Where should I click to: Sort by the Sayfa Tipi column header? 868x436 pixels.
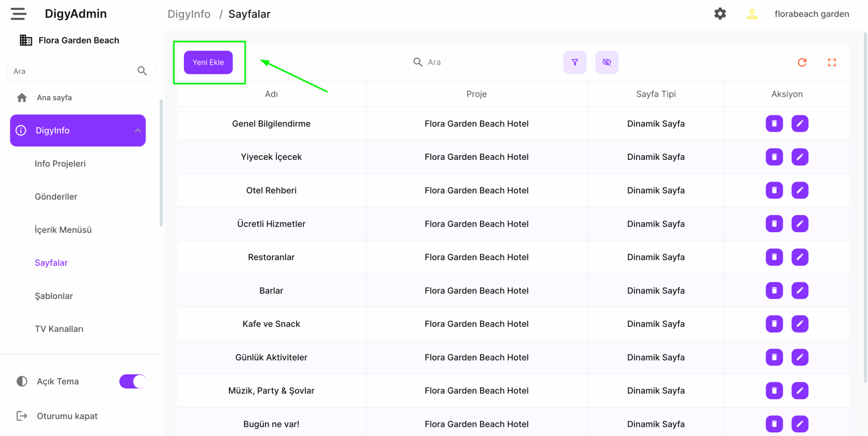click(x=656, y=94)
